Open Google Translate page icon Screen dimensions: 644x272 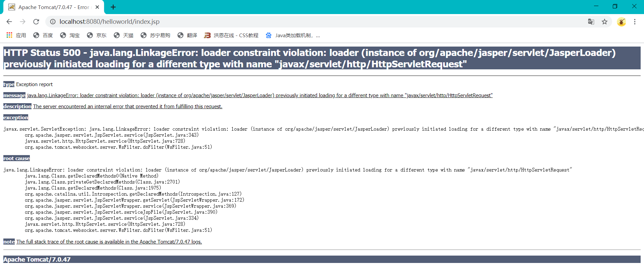(x=591, y=21)
